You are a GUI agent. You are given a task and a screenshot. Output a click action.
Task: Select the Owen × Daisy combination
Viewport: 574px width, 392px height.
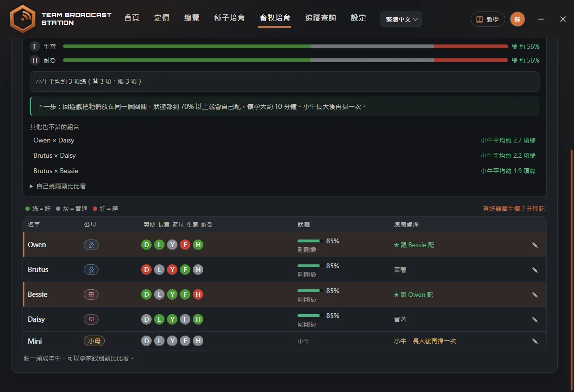[x=284, y=141]
